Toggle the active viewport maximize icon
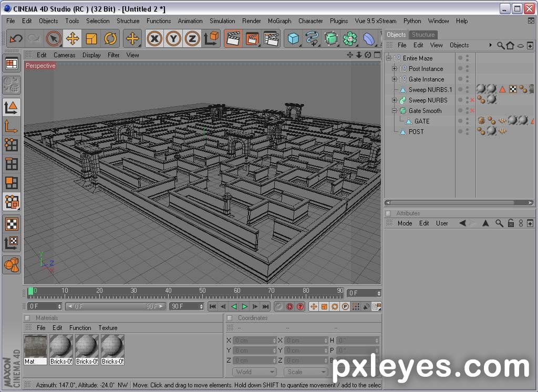 coord(377,55)
